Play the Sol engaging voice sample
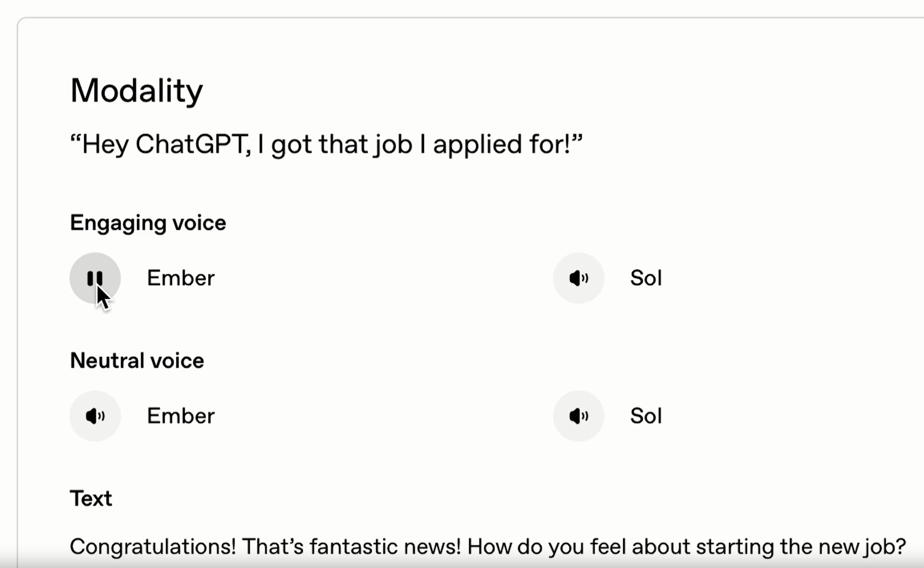 pos(578,278)
